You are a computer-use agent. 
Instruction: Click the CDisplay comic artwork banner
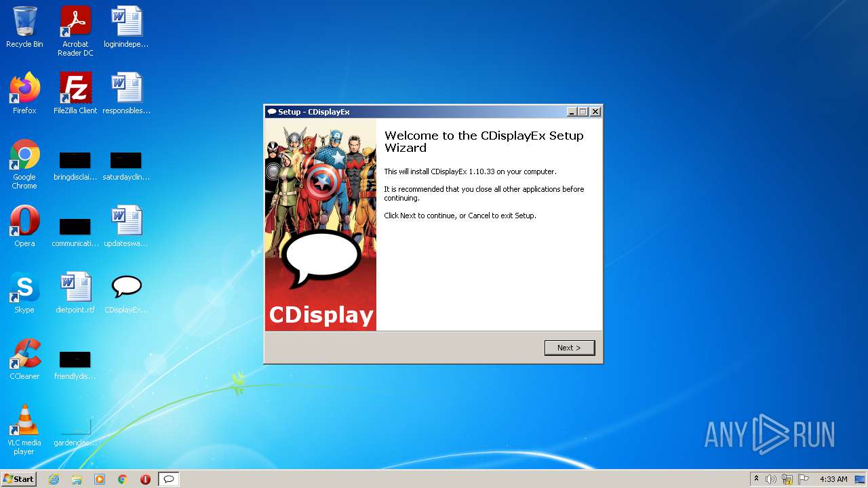[x=321, y=225]
